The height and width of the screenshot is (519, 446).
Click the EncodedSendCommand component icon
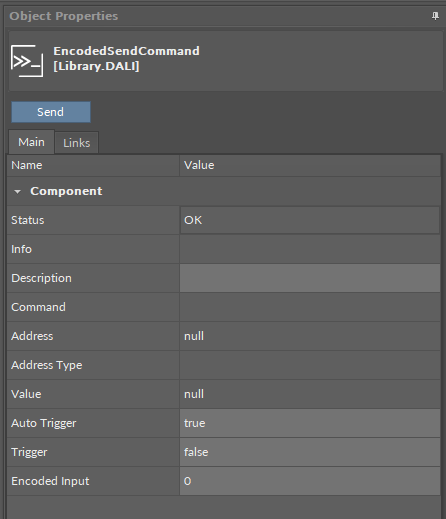click(x=27, y=61)
